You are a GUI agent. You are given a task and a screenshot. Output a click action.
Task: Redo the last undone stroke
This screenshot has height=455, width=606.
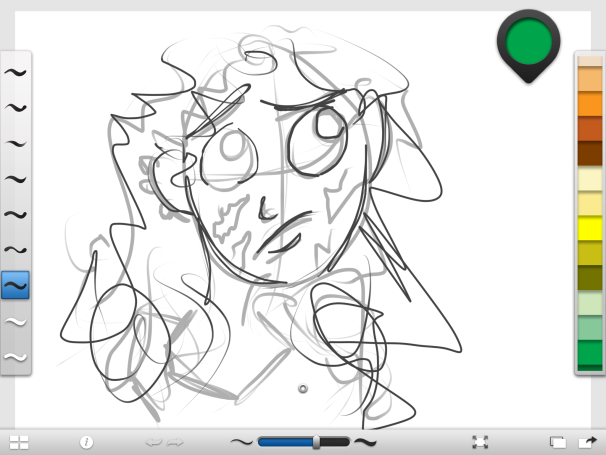point(175,442)
